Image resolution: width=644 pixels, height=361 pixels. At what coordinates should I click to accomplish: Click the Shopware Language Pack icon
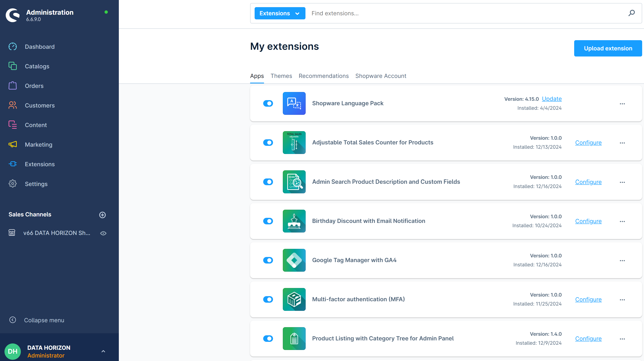[x=294, y=103]
